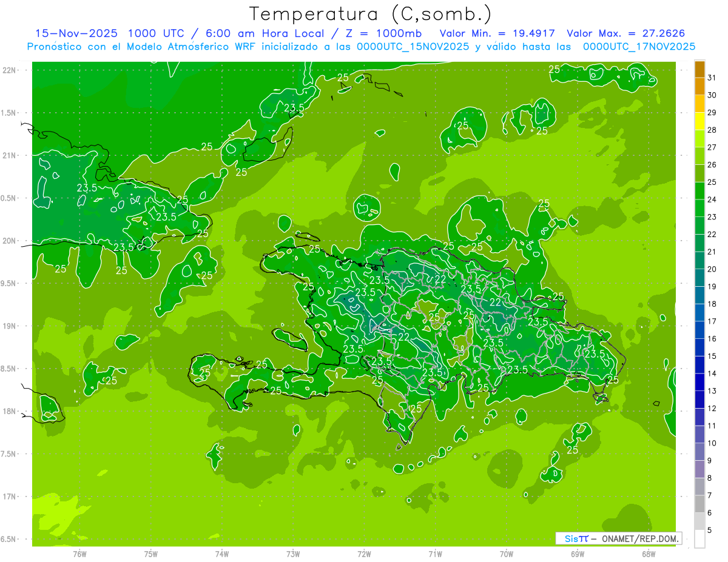Screen dimensions: 728x562
Task: Click the '75W' longitude axis label
Action: (x=151, y=554)
